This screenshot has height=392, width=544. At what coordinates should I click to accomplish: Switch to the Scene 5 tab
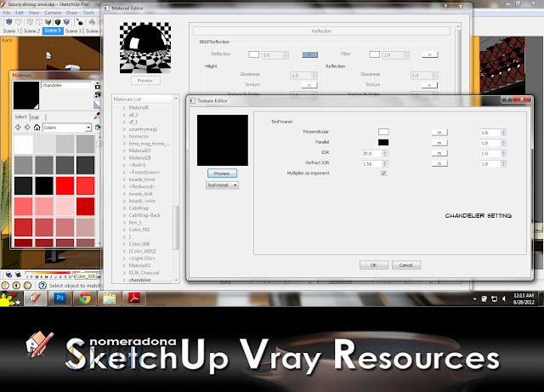point(53,31)
